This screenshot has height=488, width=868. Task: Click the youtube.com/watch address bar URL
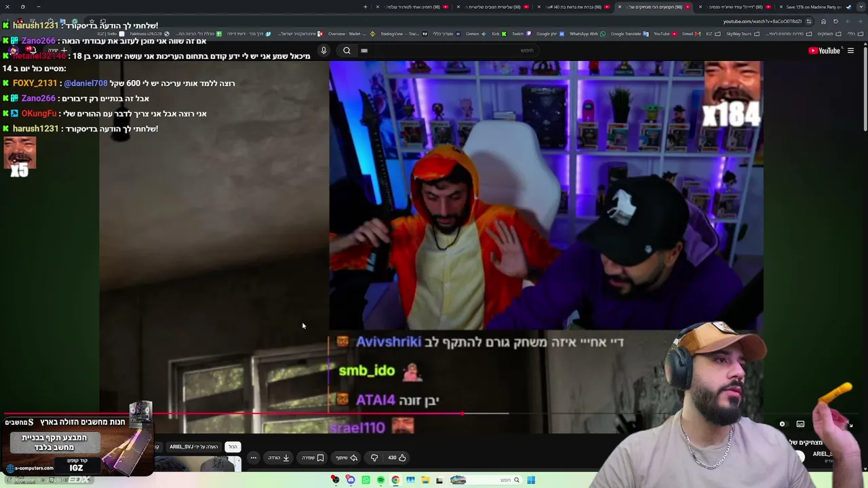coord(762,21)
